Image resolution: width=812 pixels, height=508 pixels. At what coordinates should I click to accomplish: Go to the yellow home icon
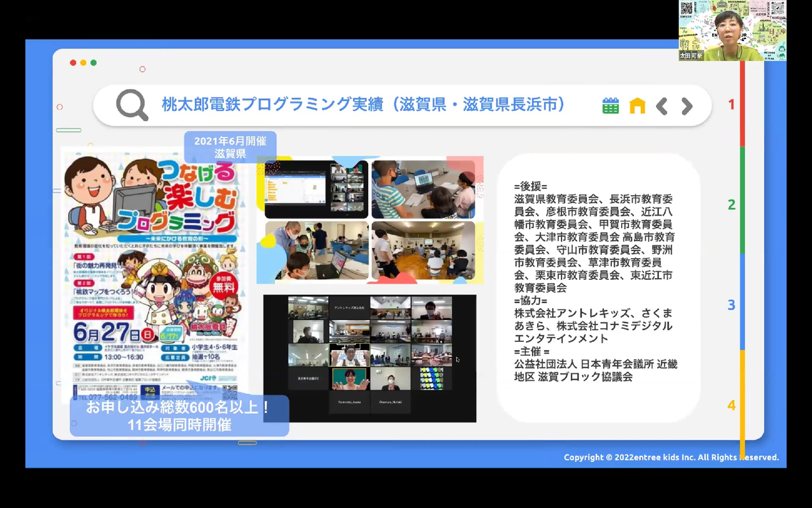(x=637, y=106)
